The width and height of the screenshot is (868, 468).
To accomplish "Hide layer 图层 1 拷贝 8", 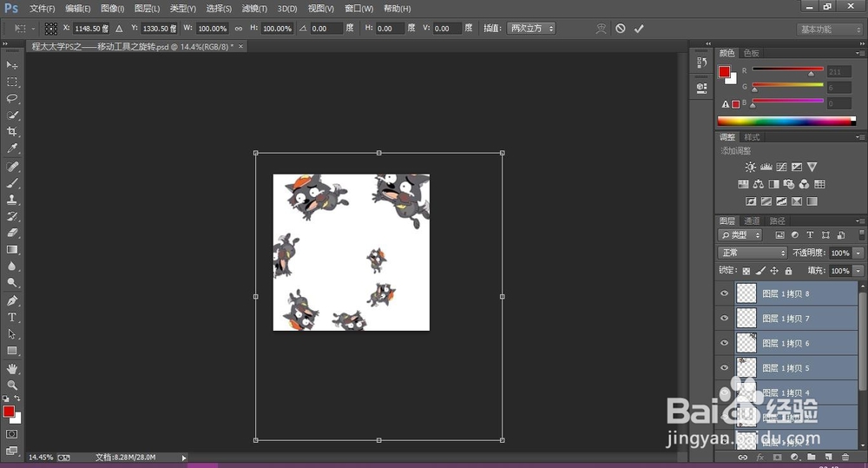I will pos(724,293).
